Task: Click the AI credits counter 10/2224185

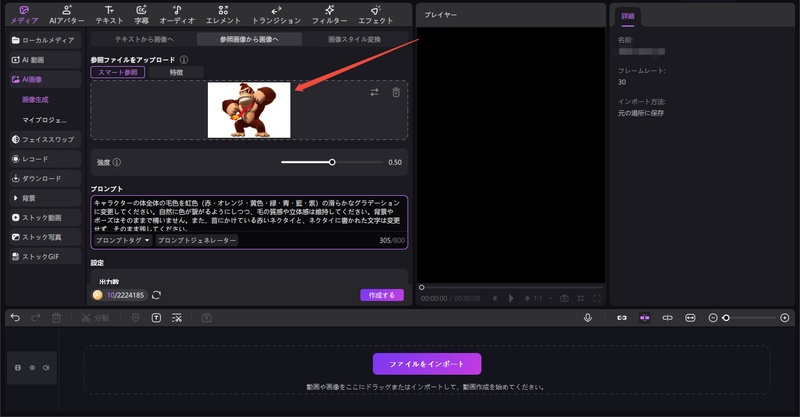Action: coord(120,295)
